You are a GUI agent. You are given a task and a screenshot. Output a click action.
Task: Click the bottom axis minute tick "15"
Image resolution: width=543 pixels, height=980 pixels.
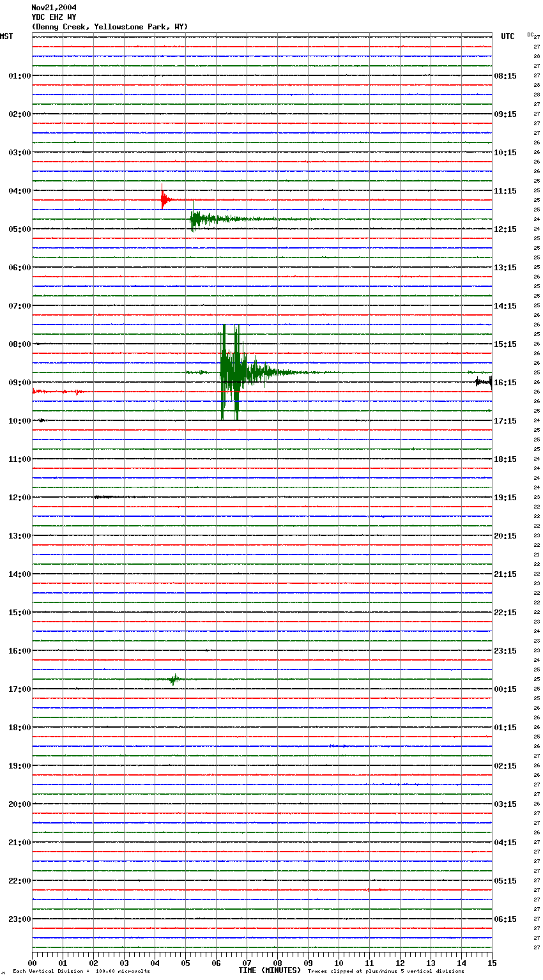(x=492, y=963)
